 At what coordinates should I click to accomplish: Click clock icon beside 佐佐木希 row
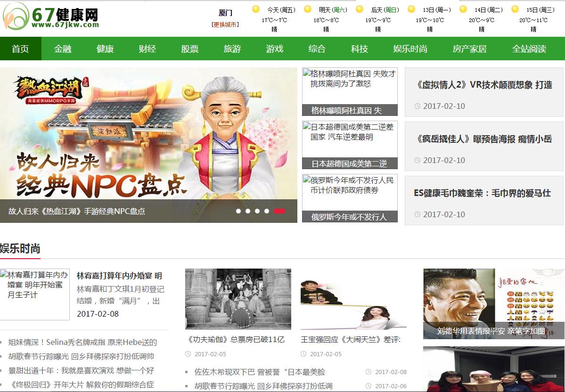tap(368, 372)
